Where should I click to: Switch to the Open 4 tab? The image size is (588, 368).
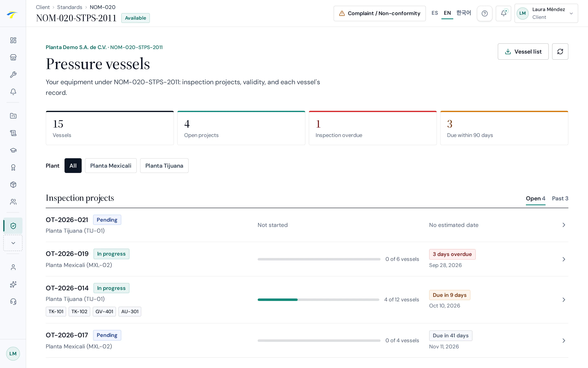coord(536,199)
